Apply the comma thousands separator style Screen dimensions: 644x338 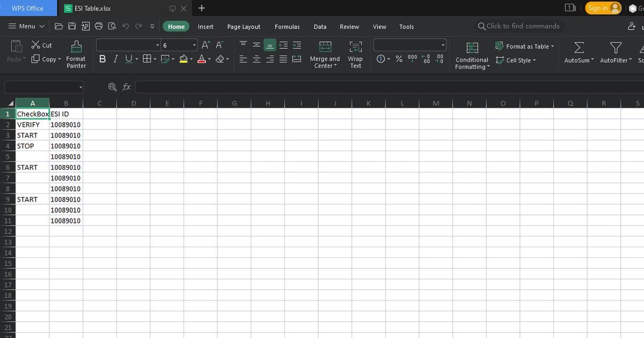pos(412,59)
